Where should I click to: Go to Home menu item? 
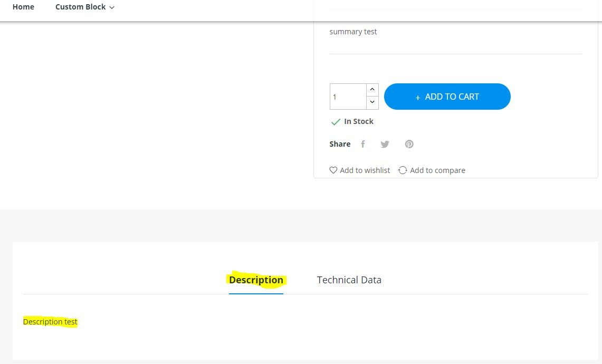pyautogui.click(x=23, y=7)
